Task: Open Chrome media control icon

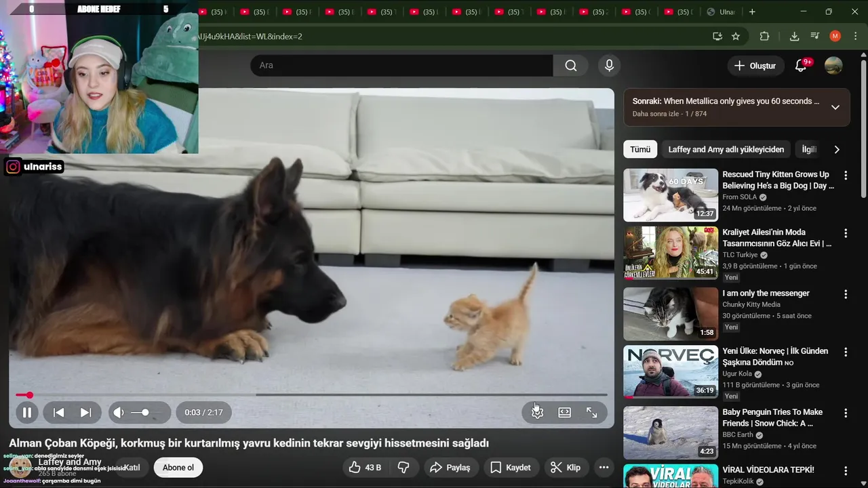Action: click(815, 36)
